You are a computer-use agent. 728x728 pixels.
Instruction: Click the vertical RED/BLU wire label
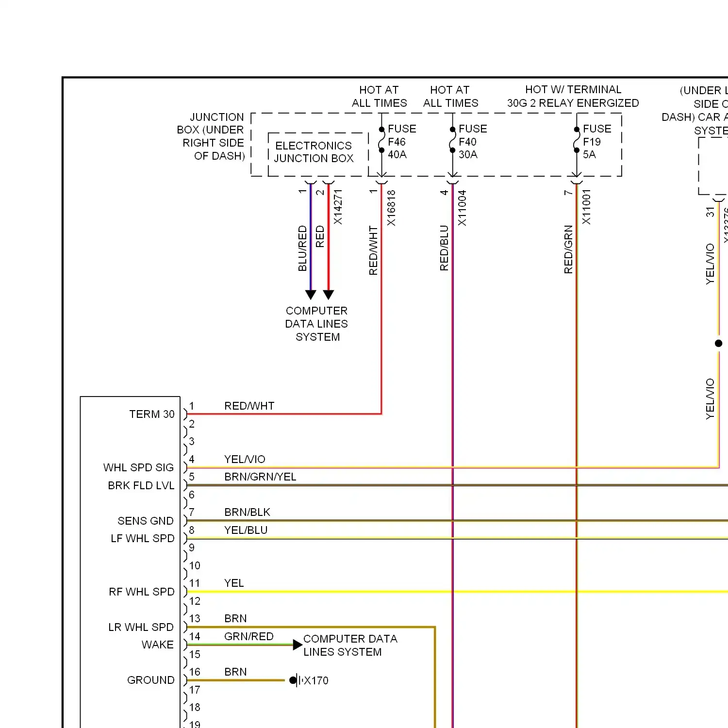click(444, 248)
